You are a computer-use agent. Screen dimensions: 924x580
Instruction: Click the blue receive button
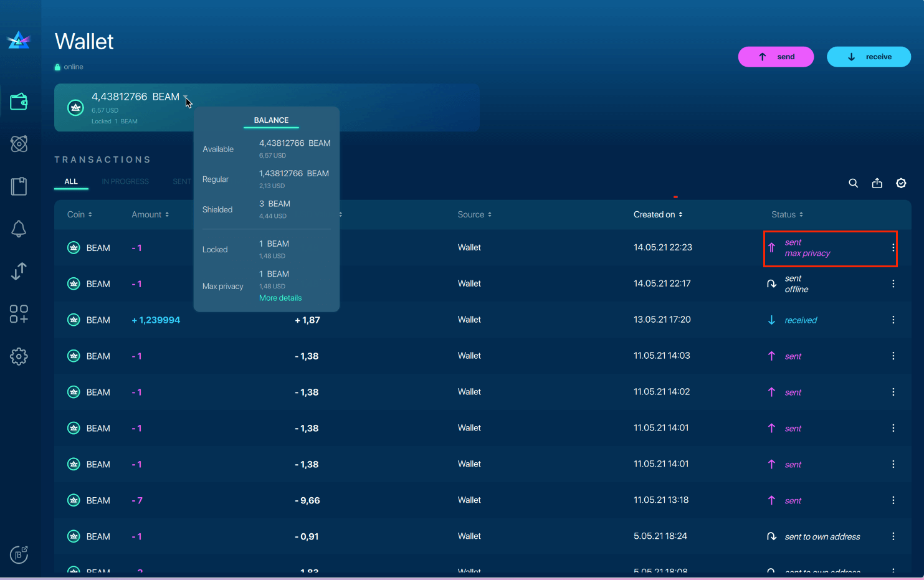869,57
